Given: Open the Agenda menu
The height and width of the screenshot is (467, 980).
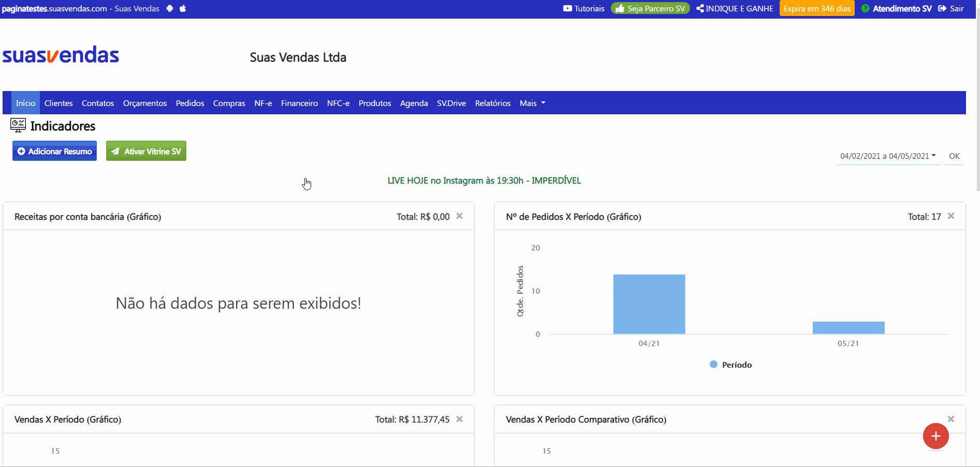Looking at the screenshot, I should click(x=414, y=103).
